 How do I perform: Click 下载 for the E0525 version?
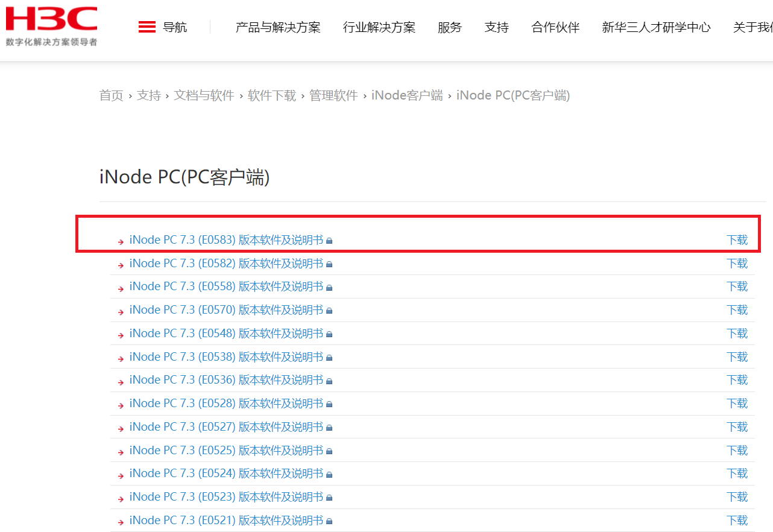(x=737, y=451)
